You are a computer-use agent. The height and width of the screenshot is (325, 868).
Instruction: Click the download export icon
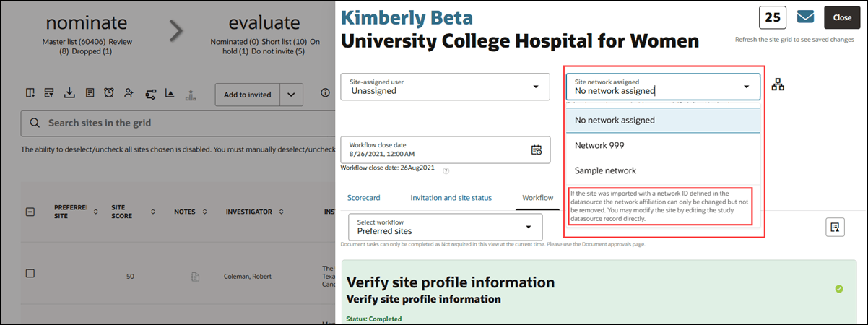click(69, 93)
